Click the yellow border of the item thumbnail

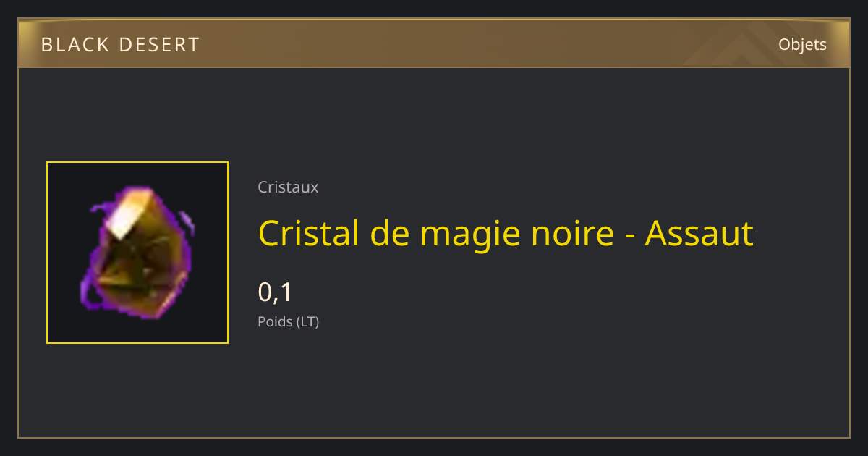137,162
